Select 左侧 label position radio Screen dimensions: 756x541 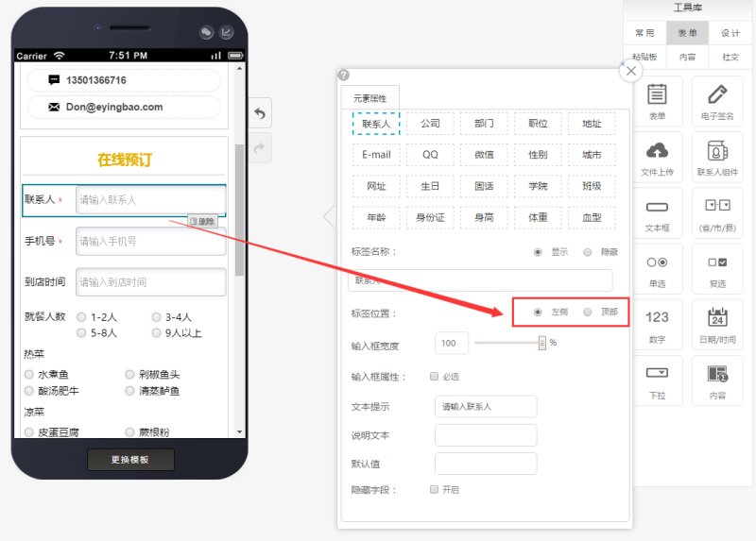538,313
